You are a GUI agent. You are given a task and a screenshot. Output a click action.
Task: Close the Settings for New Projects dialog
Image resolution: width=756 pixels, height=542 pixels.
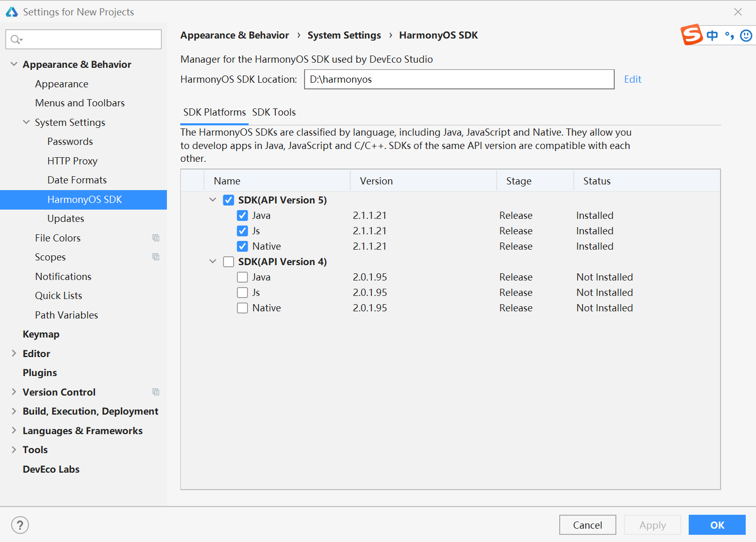point(738,12)
